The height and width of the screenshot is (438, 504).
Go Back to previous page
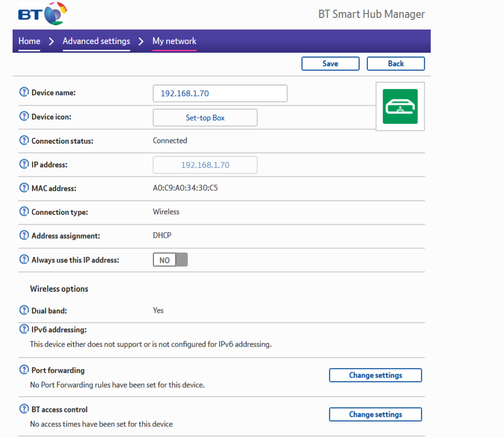click(396, 63)
